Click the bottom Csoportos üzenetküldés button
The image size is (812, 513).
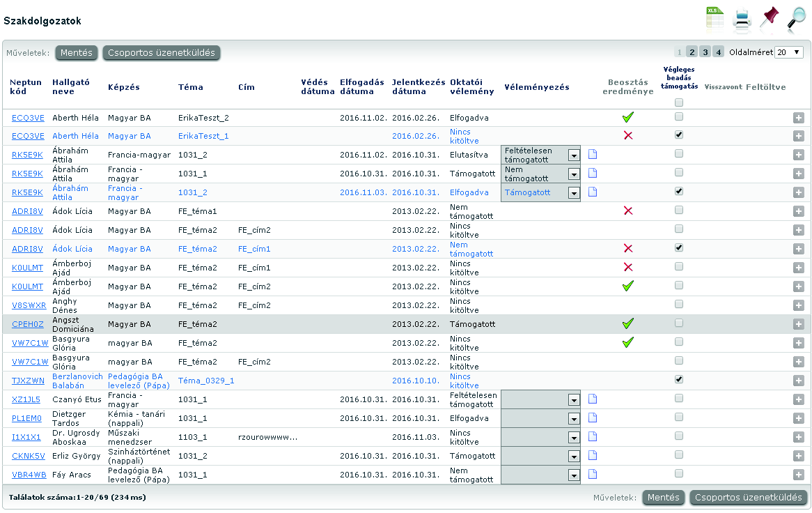(749, 498)
